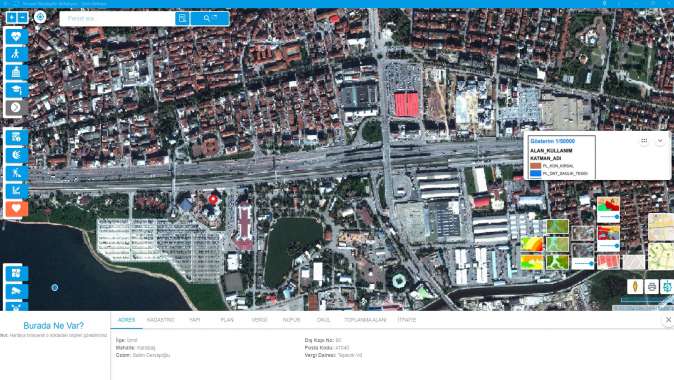The width and height of the screenshot is (674, 380).
Task: Select the yellow-green topographic map thumbnail
Action: click(x=661, y=256)
